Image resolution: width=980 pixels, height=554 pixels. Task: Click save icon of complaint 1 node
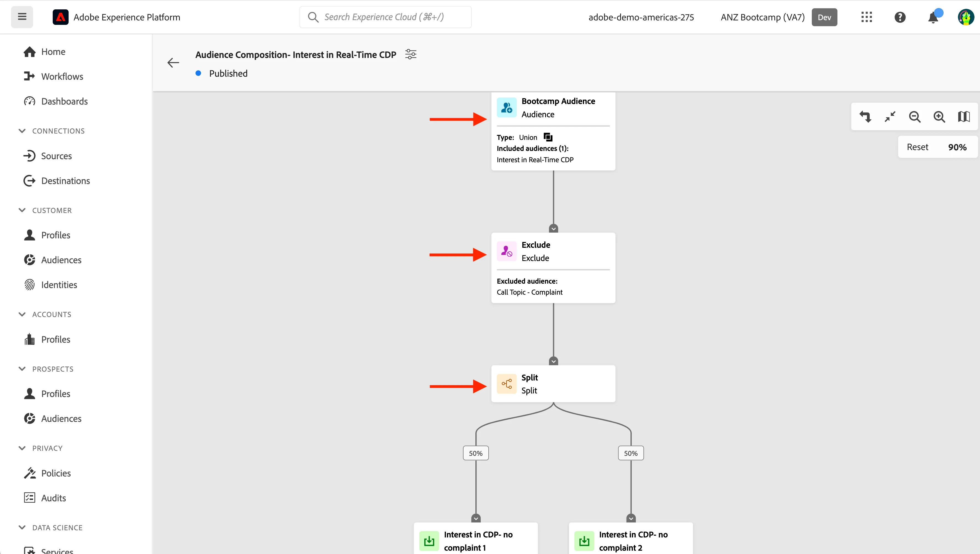click(429, 541)
